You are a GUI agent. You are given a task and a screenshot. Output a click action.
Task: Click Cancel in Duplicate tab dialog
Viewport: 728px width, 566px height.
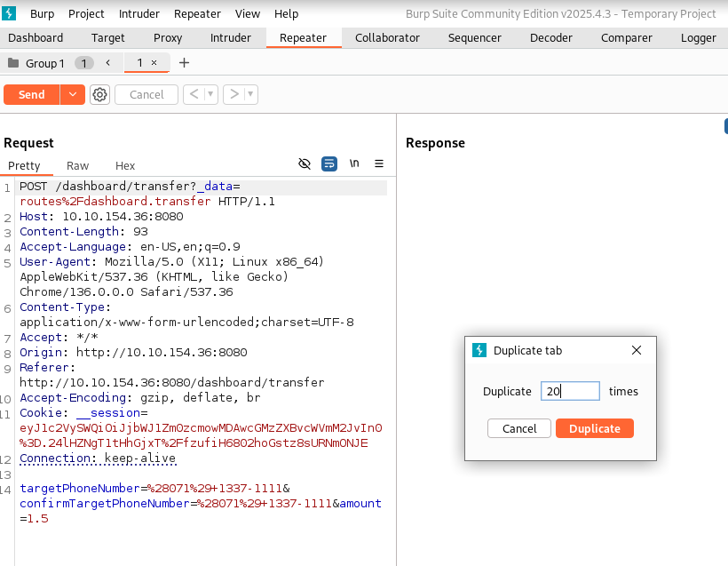click(519, 428)
